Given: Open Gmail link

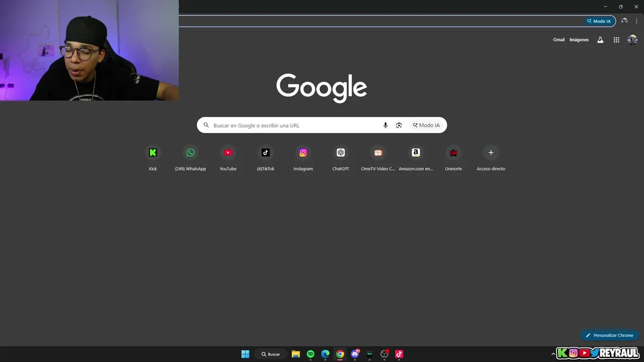Looking at the screenshot, I should pyautogui.click(x=559, y=40).
